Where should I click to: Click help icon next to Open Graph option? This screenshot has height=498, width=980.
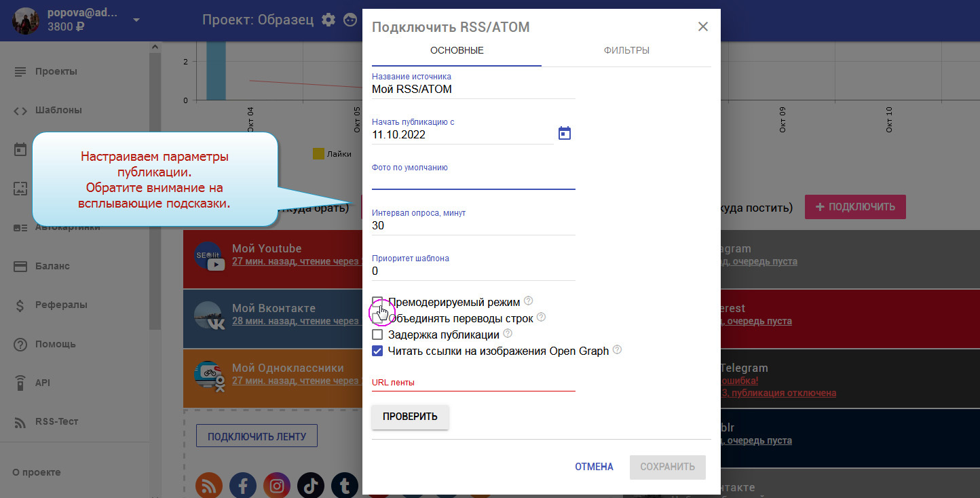pos(617,350)
